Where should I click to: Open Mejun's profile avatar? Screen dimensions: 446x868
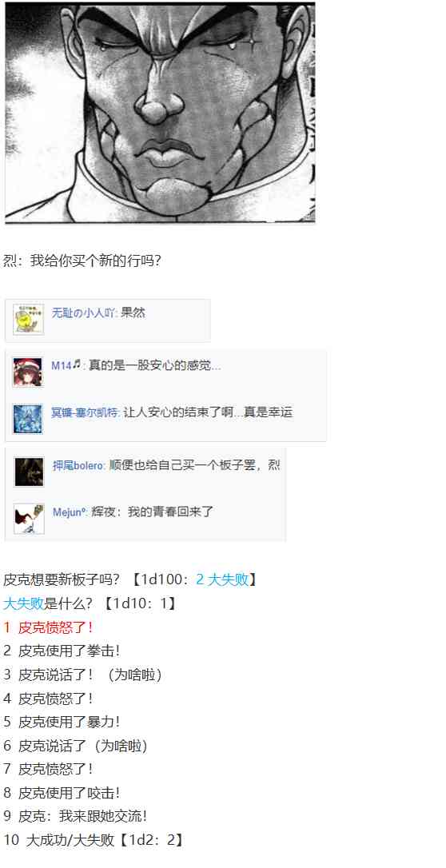tap(29, 519)
